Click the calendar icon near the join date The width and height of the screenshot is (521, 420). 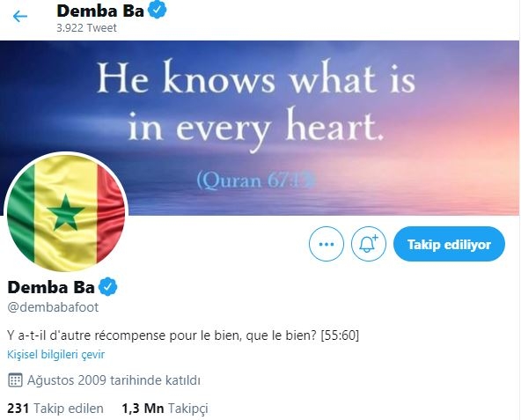tap(15, 380)
